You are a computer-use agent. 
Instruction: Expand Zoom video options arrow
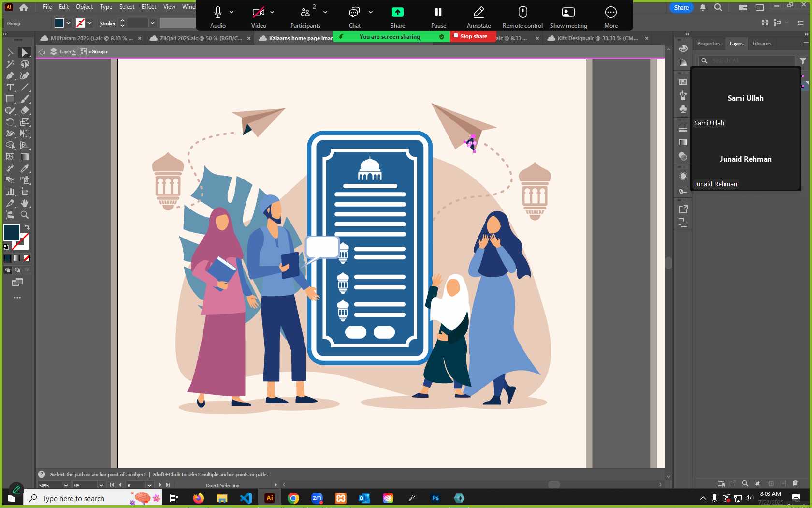pyautogui.click(x=272, y=12)
